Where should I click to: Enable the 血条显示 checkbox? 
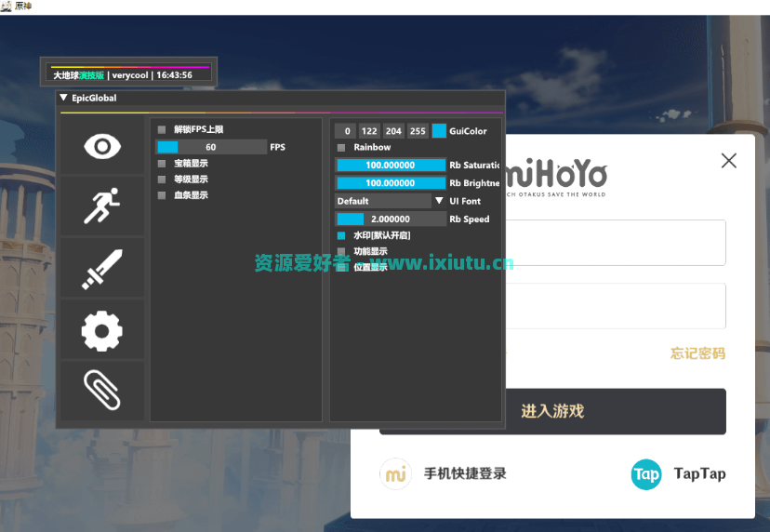162,195
